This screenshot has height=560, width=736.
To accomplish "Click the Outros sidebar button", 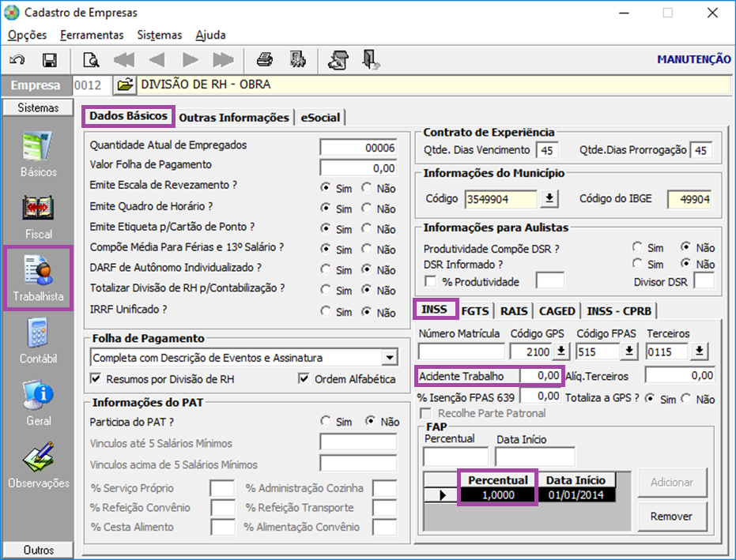I will [38, 550].
